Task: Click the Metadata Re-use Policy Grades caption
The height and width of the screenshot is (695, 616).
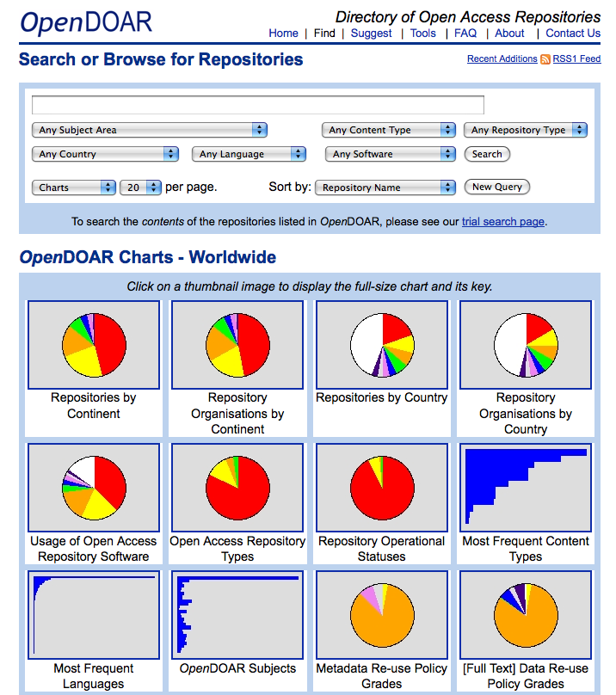Action: [382, 676]
